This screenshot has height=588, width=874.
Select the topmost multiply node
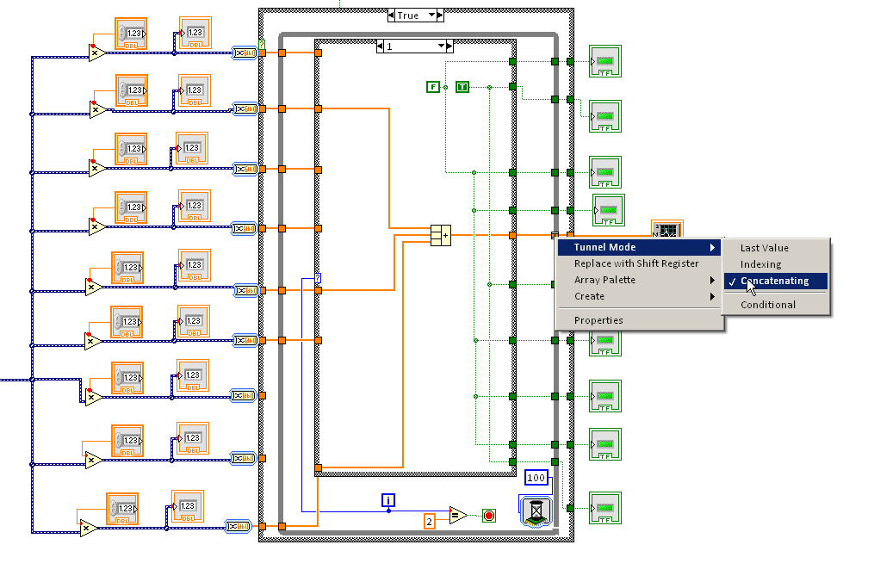tap(96, 53)
